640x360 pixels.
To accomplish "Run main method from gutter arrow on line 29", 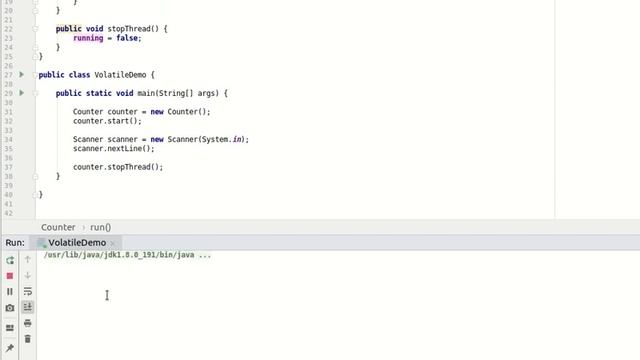I will [22, 93].
